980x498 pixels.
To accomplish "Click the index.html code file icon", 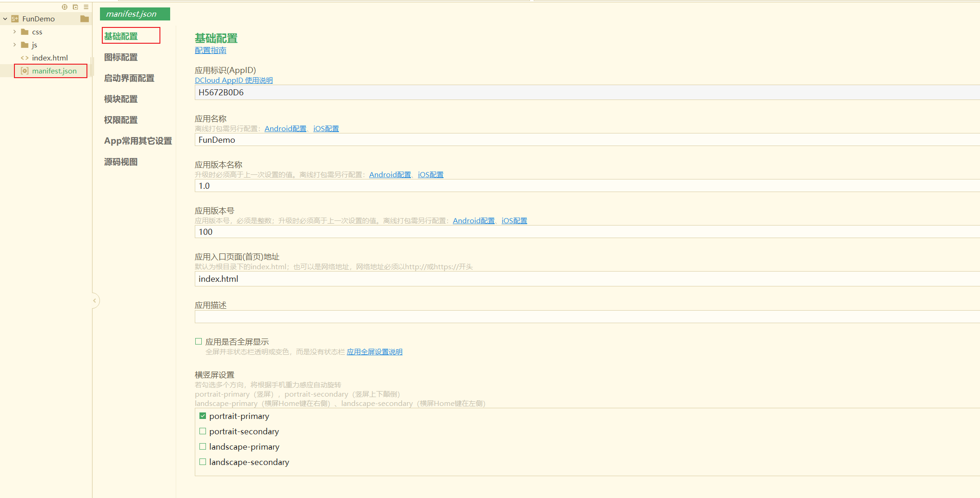I will click(x=25, y=58).
